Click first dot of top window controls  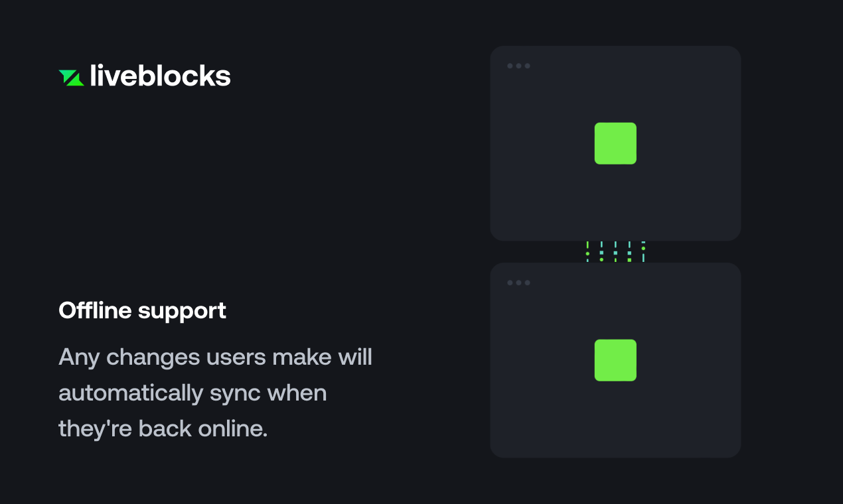pos(510,66)
